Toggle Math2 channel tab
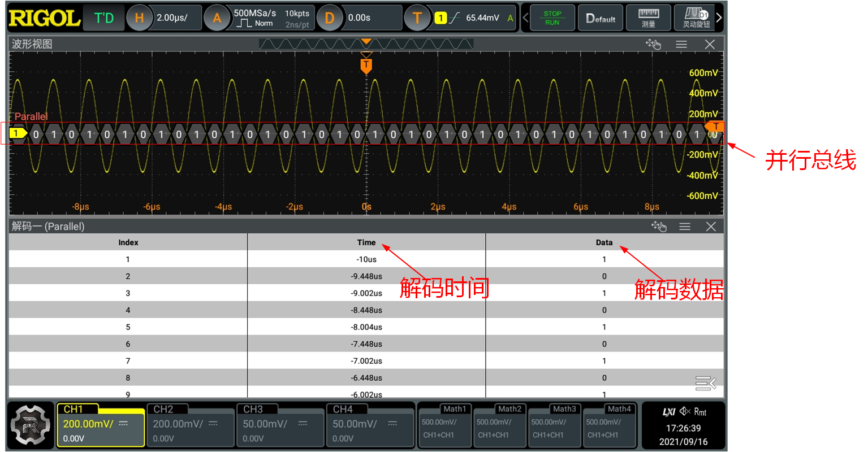The height and width of the screenshot is (452, 868). pos(499,425)
